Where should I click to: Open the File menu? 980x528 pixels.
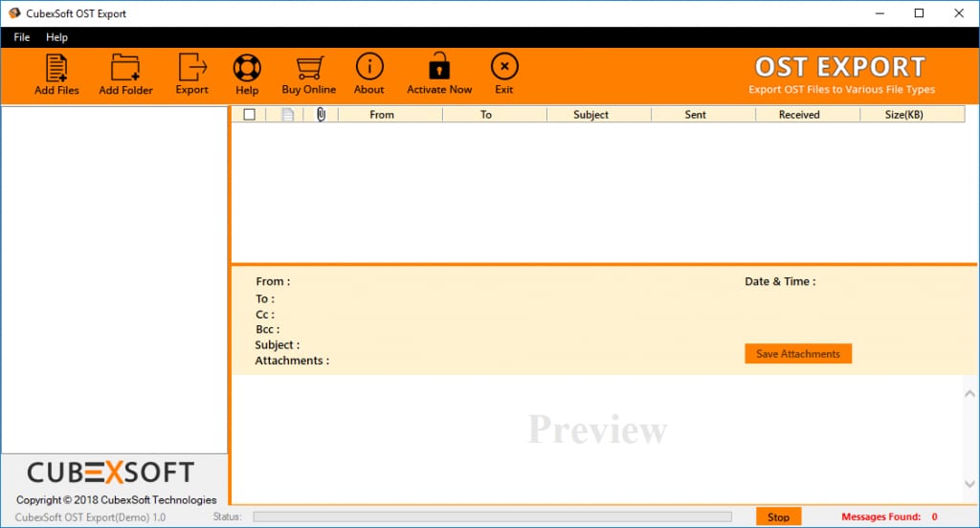pyautogui.click(x=22, y=37)
